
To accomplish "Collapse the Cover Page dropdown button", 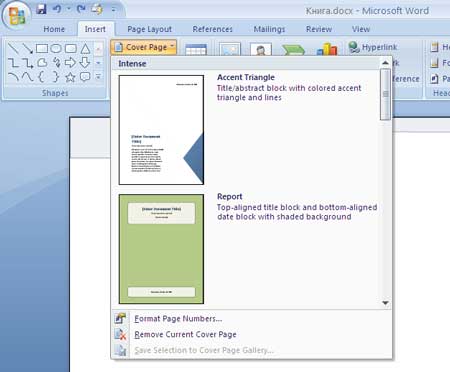I will tap(144, 47).
